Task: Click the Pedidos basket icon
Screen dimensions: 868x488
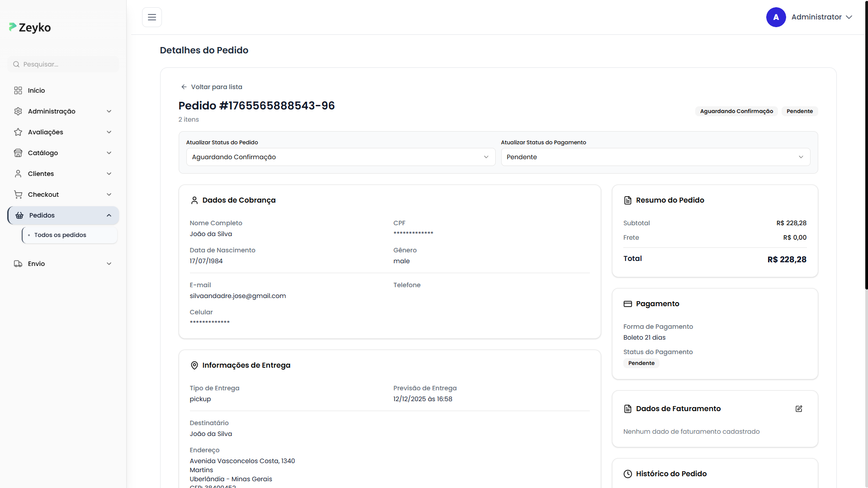Action: click(19, 215)
